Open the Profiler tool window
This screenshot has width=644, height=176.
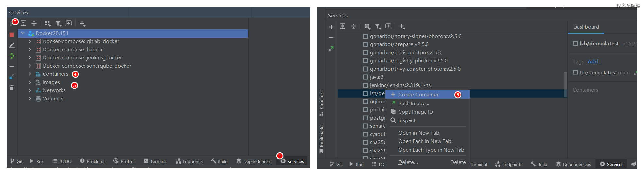coord(124,161)
